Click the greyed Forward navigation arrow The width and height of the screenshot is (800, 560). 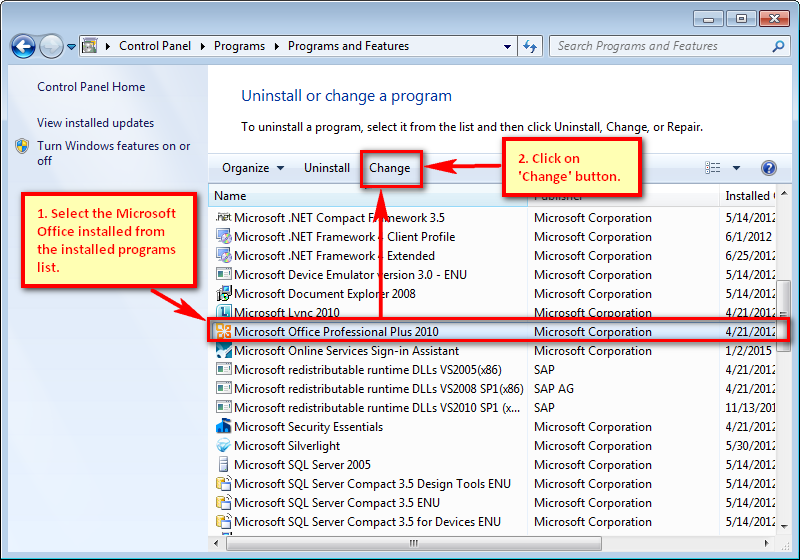coord(51,46)
